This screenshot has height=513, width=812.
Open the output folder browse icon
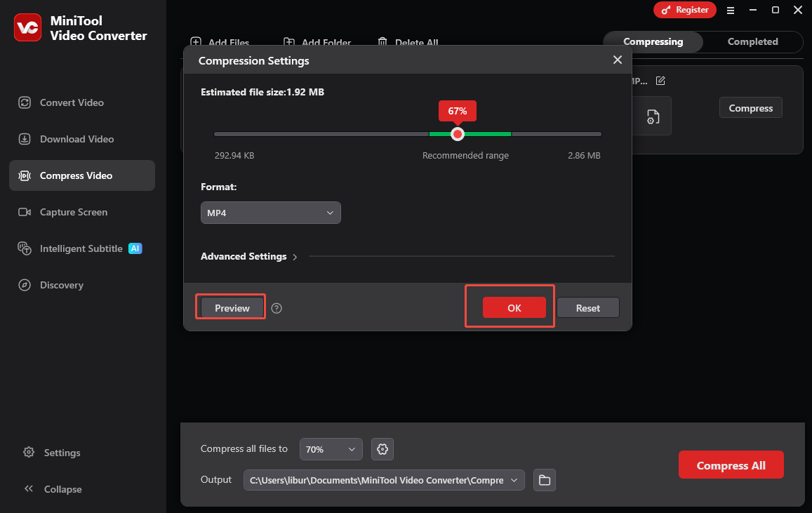[x=545, y=480]
